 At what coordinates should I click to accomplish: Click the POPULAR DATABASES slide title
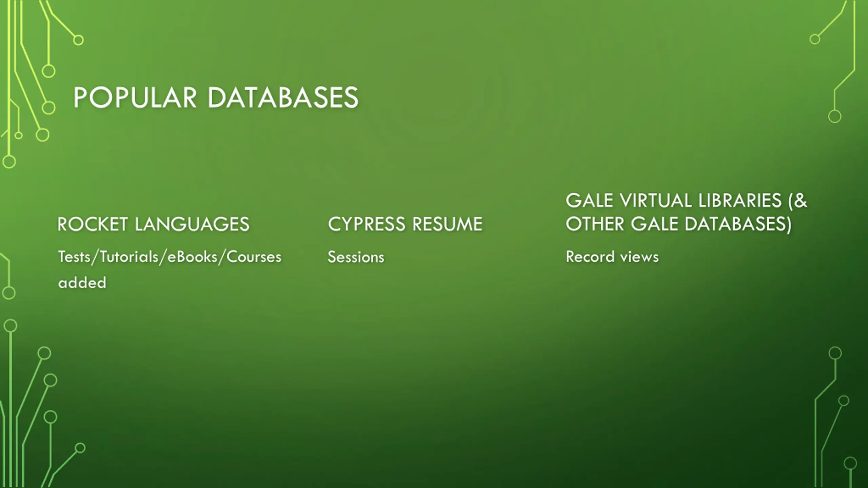[216, 98]
